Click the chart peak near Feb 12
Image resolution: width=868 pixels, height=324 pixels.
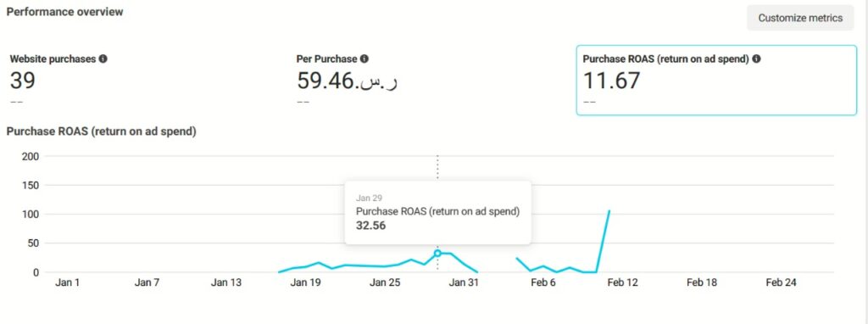pyautogui.click(x=609, y=211)
